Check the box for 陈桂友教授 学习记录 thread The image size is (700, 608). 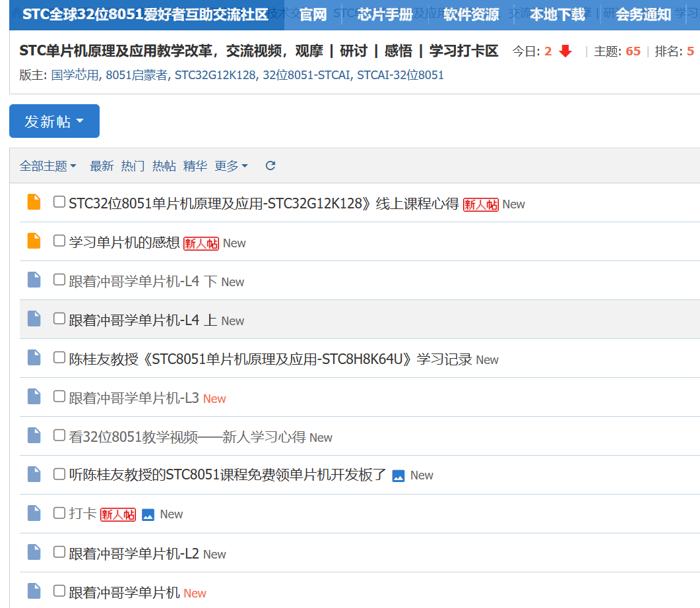coord(59,357)
